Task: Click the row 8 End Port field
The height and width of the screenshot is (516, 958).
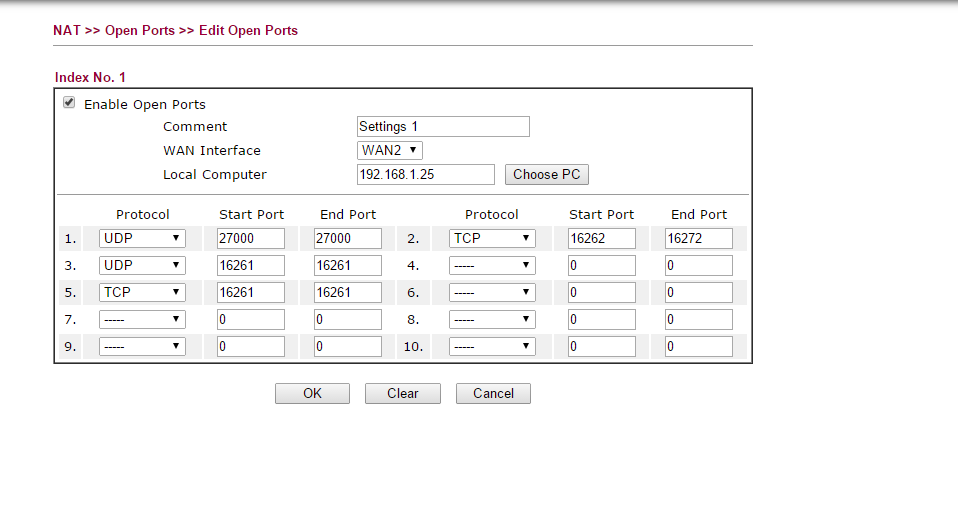Action: coord(698,320)
